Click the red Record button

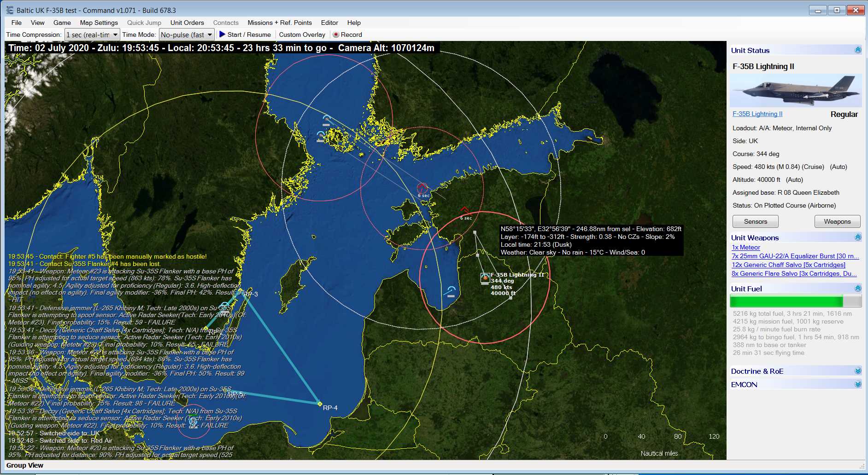click(347, 35)
